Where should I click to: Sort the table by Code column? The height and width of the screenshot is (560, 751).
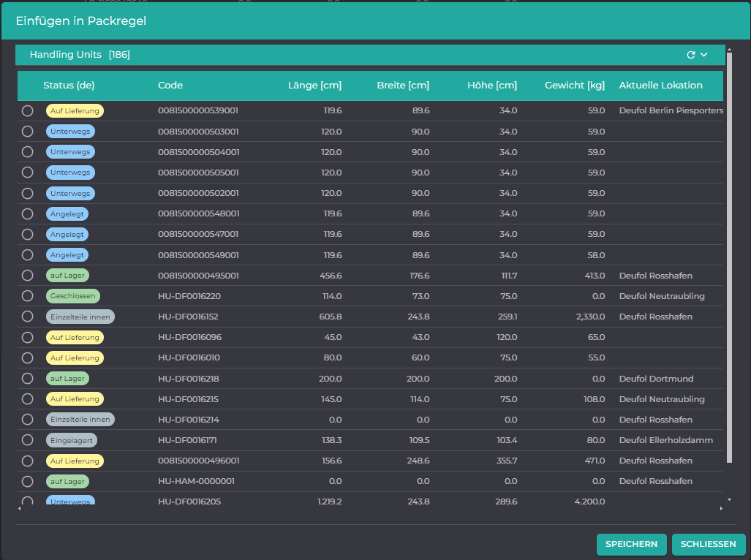(170, 86)
